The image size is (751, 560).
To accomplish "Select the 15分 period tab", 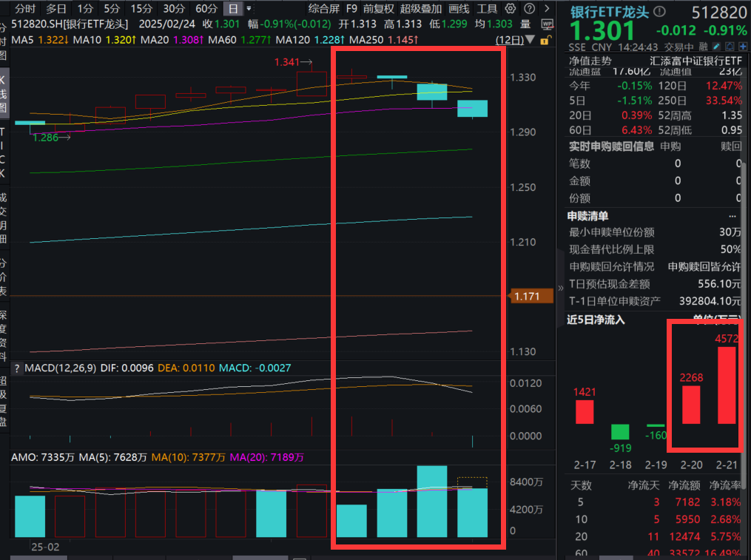I will pos(141,9).
